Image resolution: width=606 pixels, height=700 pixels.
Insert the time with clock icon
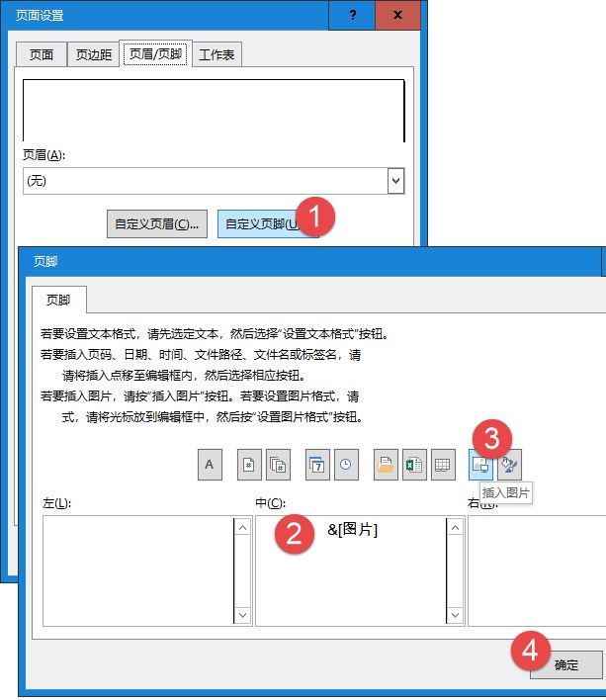point(346,465)
